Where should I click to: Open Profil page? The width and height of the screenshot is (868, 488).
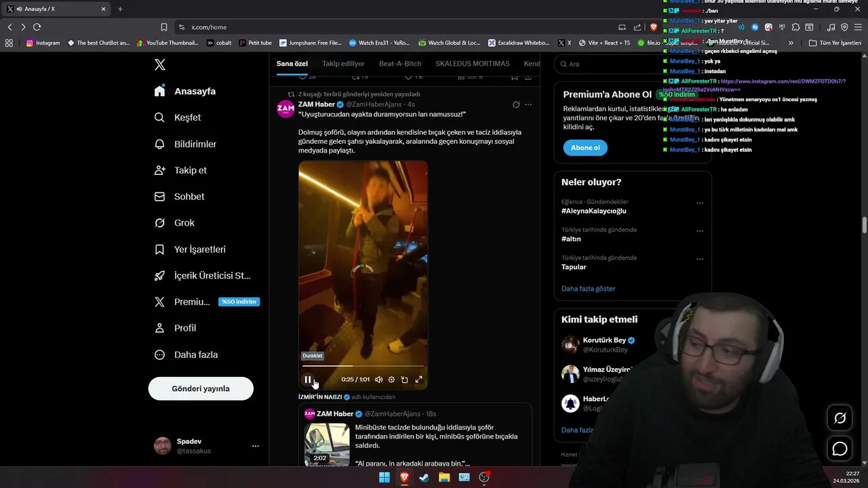(x=175, y=328)
